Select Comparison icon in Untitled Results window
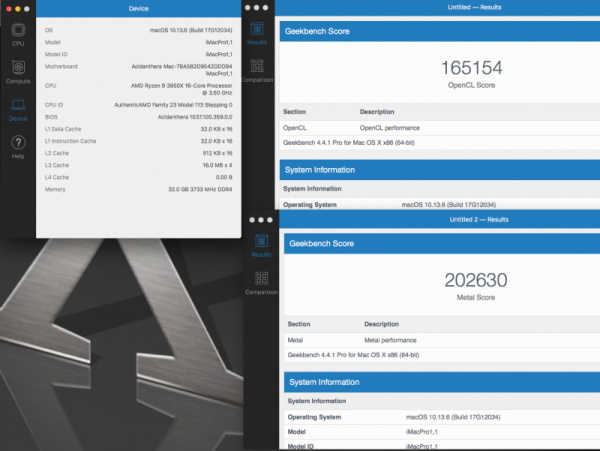Viewport: 600px width, 451px height. point(257,71)
